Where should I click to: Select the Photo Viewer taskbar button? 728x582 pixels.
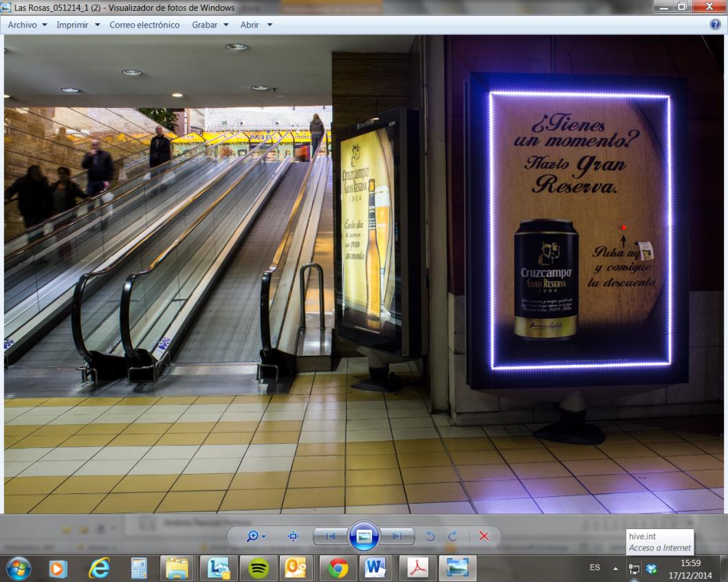[x=457, y=568]
